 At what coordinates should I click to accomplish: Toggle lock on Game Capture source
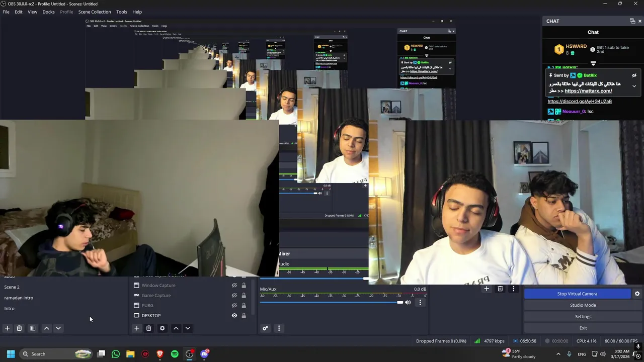click(244, 295)
